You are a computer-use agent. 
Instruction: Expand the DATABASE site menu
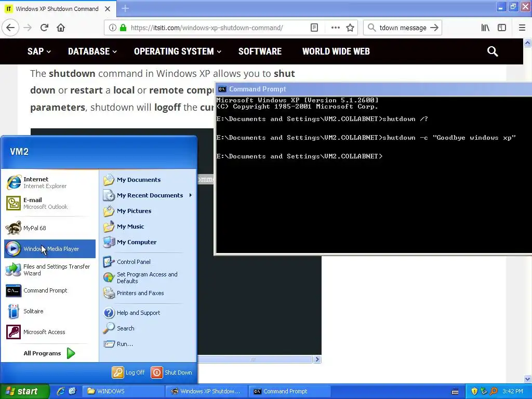point(92,51)
